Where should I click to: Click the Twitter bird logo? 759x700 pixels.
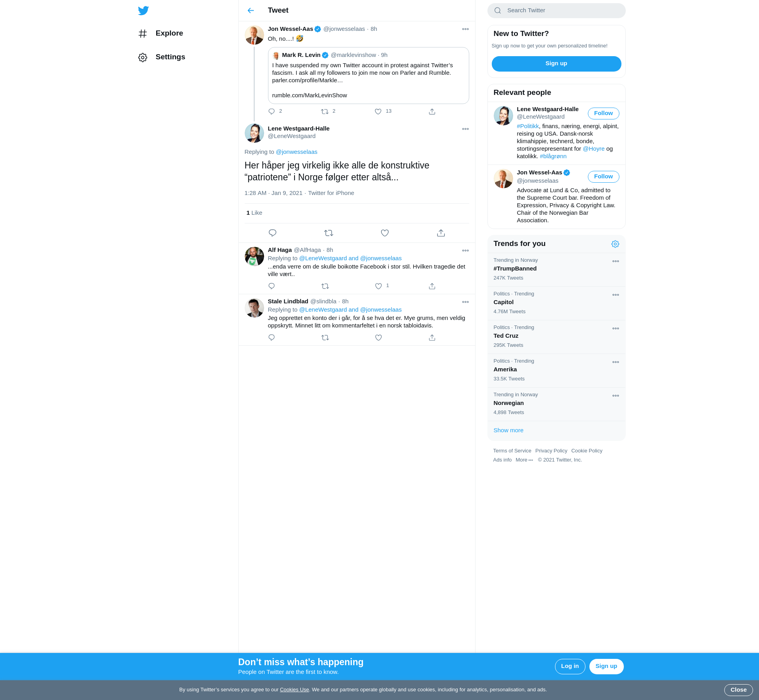(x=143, y=11)
